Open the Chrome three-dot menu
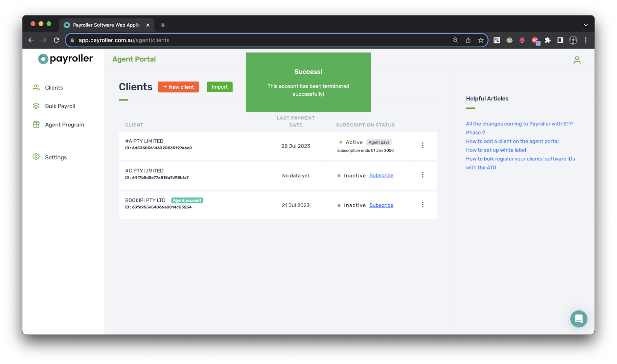The image size is (617, 364). coord(585,40)
